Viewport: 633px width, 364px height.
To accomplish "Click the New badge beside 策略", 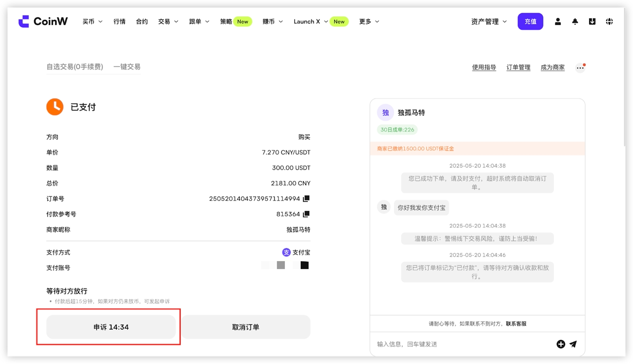I will 243,21.
